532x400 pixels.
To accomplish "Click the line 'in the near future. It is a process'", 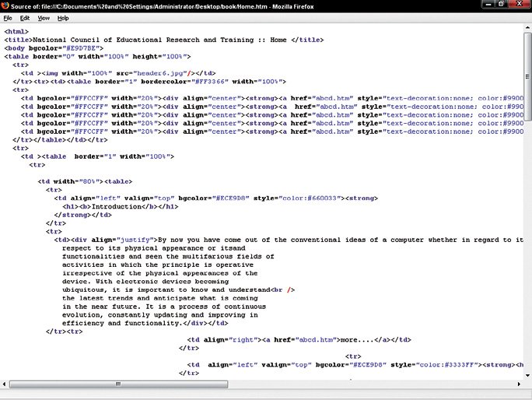I will pos(164,307).
